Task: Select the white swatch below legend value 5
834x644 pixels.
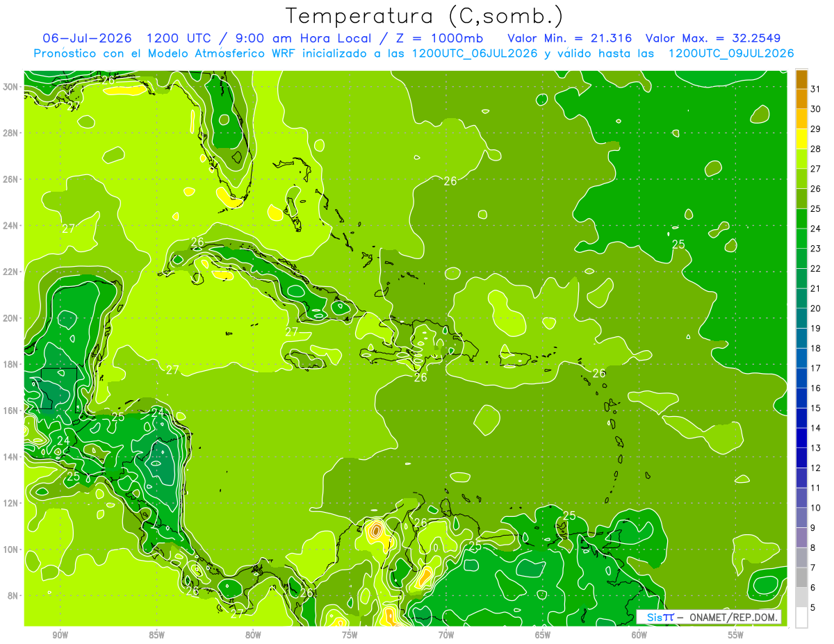Action: [x=801, y=618]
